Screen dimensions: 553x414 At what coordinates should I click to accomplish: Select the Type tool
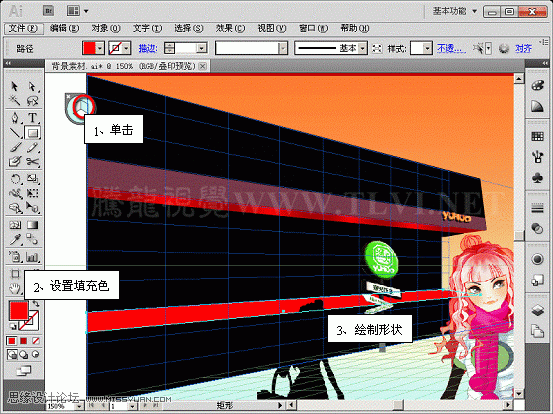[32, 117]
